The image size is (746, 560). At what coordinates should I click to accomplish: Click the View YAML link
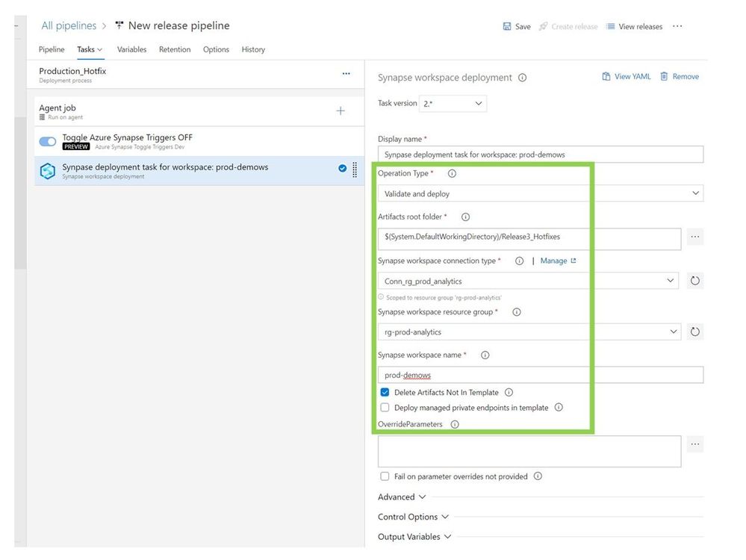[x=626, y=76]
